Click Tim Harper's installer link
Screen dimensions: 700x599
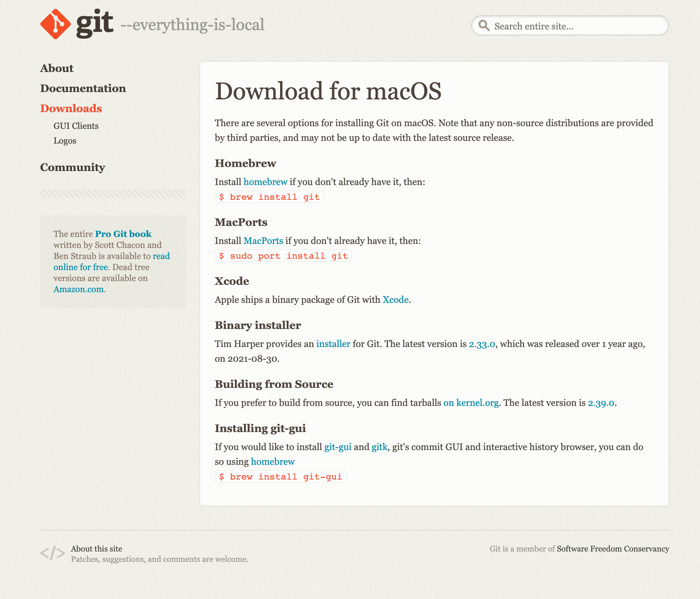(334, 344)
